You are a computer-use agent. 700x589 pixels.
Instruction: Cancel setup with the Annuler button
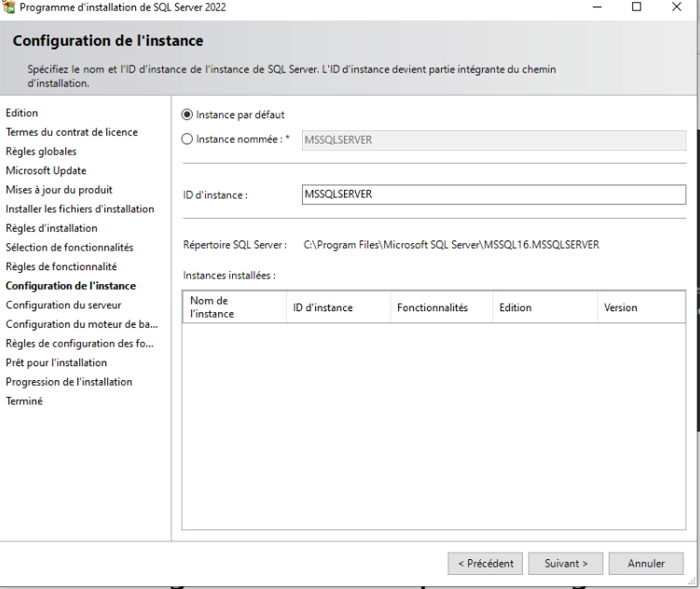pyautogui.click(x=646, y=564)
